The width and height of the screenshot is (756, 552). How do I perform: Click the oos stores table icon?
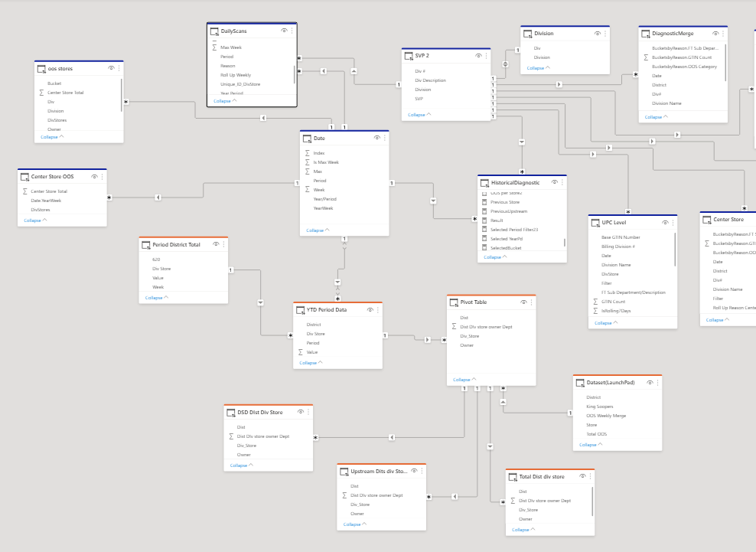(41, 69)
